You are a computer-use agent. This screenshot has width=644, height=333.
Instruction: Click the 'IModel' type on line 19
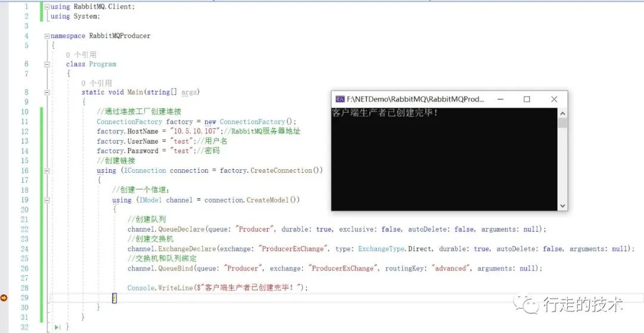pyautogui.click(x=151, y=200)
